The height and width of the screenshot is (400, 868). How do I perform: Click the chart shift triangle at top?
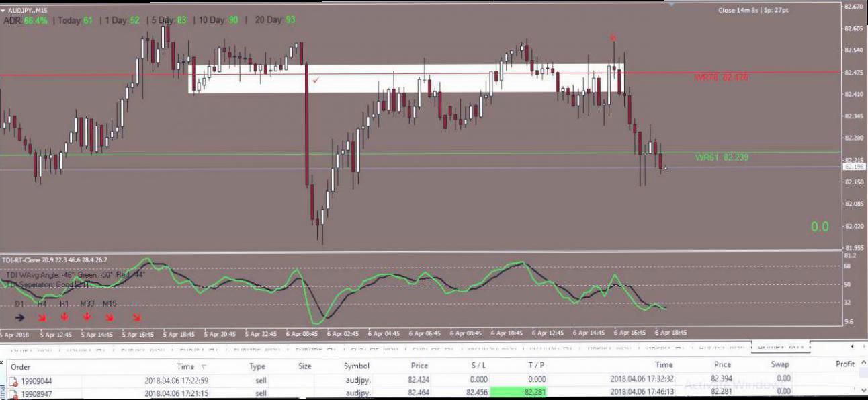(670, 3)
